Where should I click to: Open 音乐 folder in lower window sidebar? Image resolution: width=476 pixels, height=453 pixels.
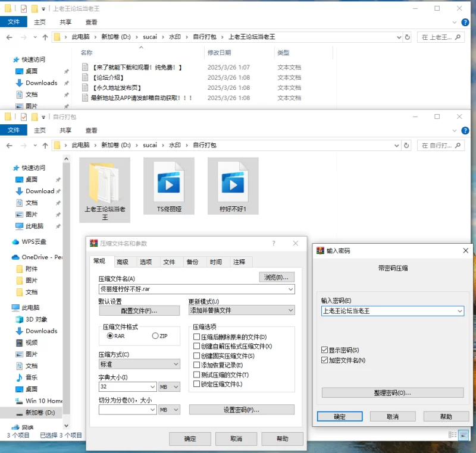[27, 378]
